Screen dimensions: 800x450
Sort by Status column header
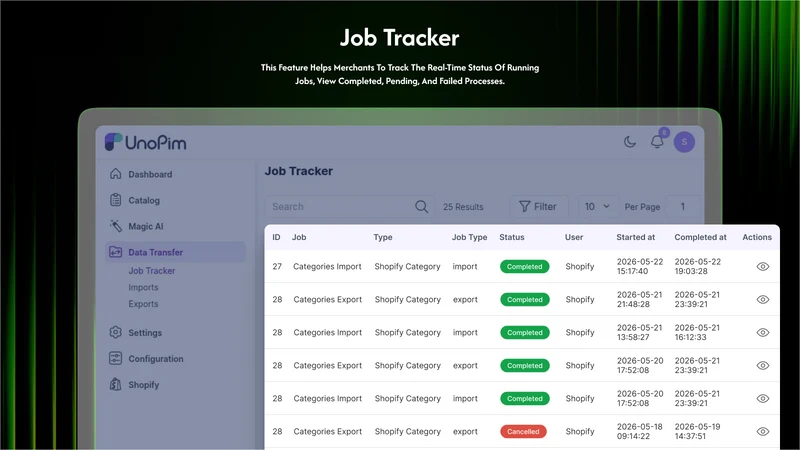click(512, 237)
